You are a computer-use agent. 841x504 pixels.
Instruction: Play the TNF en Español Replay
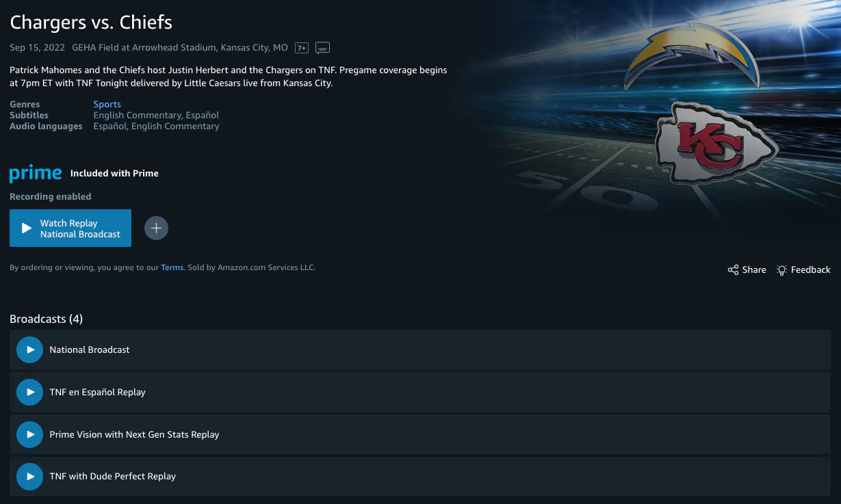point(29,392)
